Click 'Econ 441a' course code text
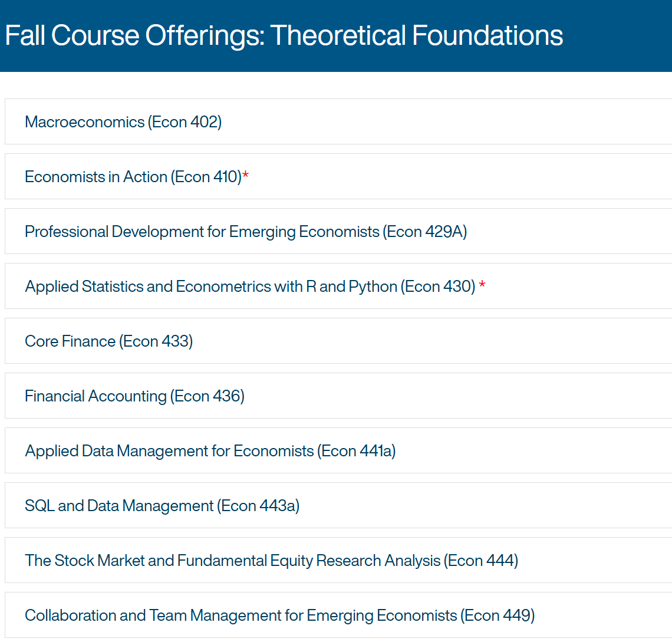Screen dimensions: 672x642 (357, 451)
